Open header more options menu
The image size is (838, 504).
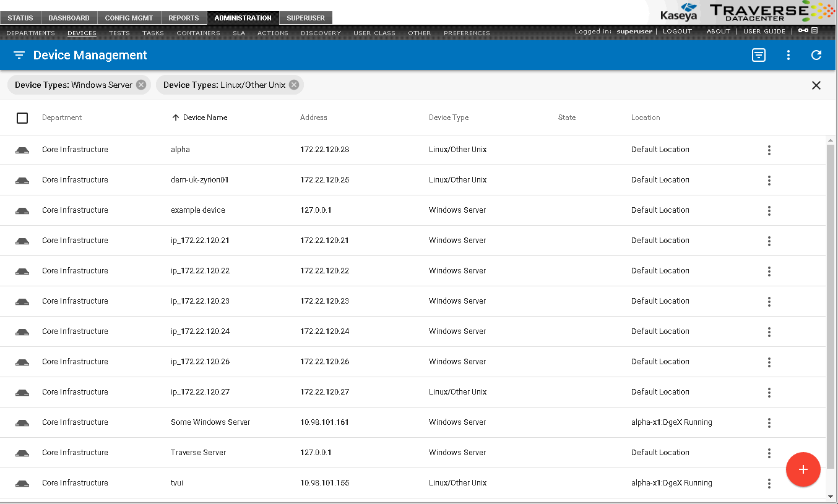click(788, 55)
